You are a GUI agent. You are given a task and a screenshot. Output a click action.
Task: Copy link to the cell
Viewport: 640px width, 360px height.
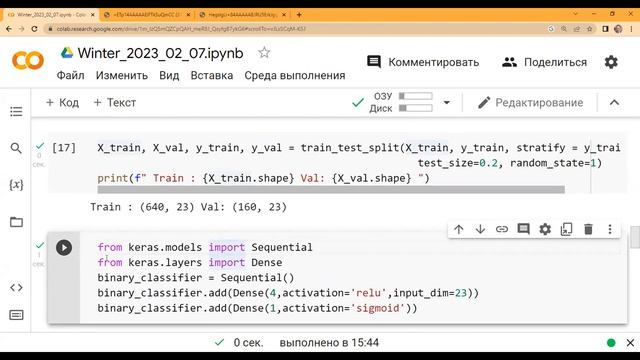click(502, 229)
